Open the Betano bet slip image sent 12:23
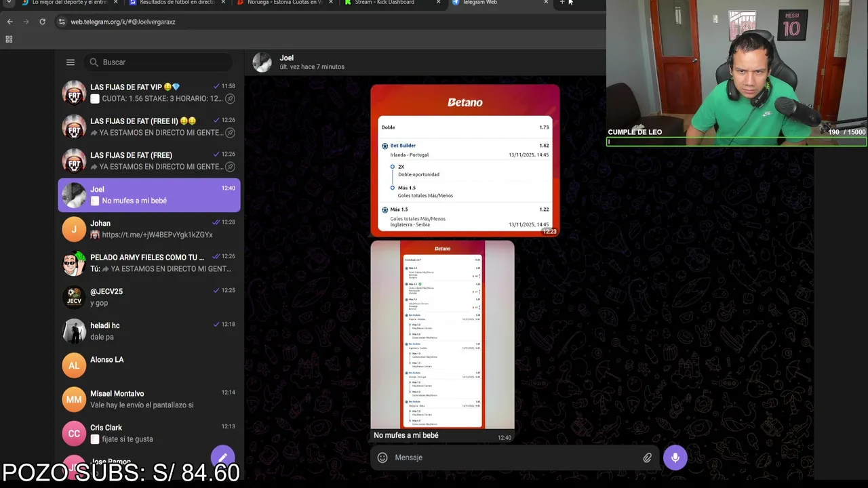 (465, 160)
